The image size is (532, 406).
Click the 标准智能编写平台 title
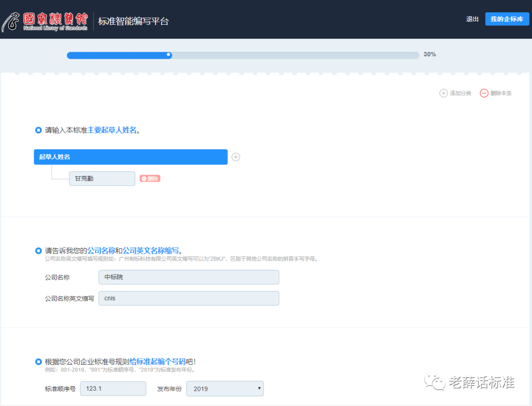pos(133,21)
